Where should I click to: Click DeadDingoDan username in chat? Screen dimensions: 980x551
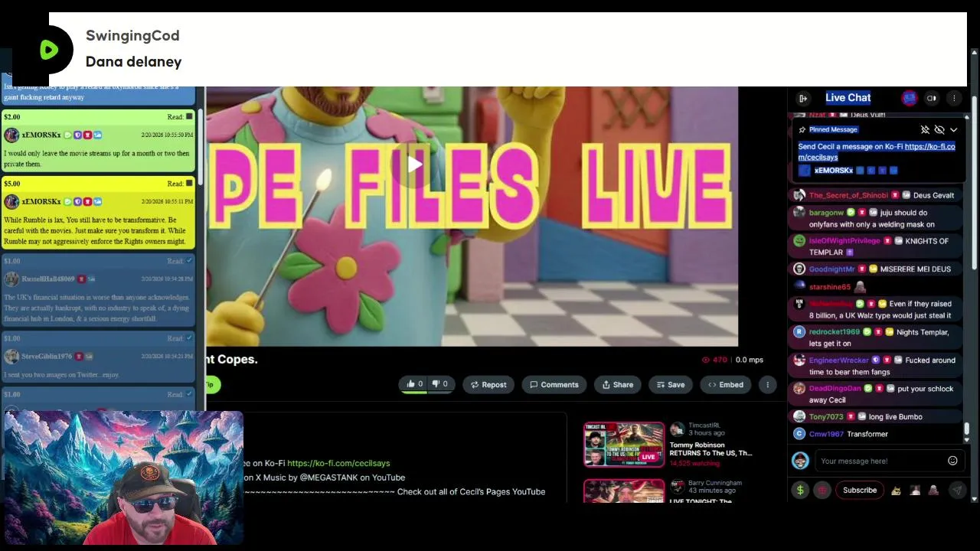835,389
